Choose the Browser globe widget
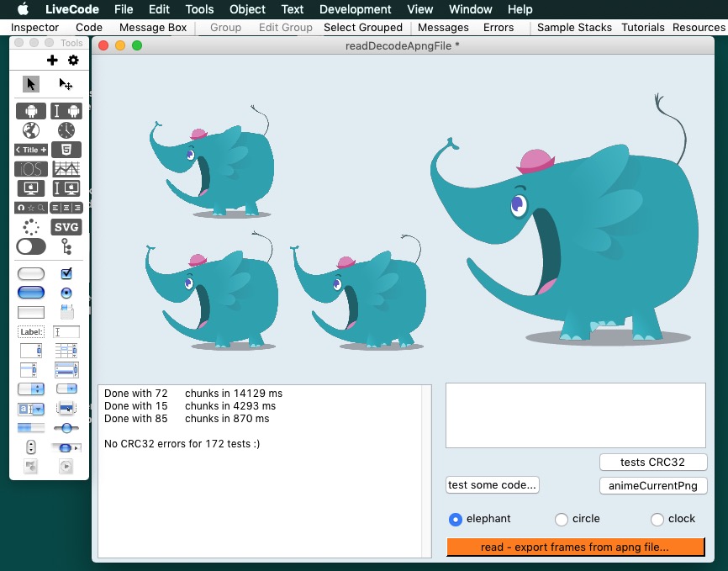The height and width of the screenshot is (571, 728). click(x=31, y=130)
